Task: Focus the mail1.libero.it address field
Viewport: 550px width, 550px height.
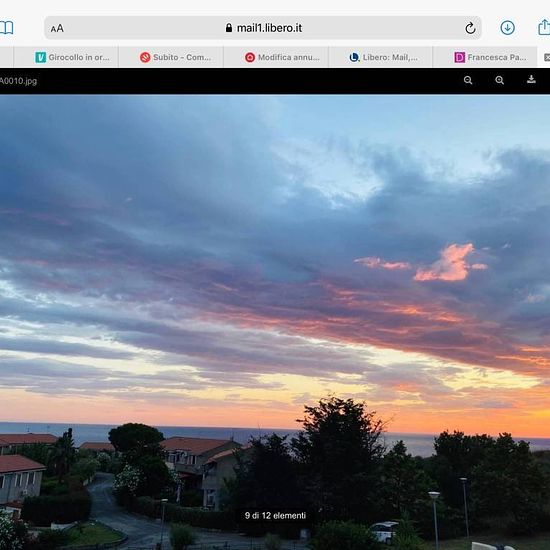Action: tap(263, 28)
